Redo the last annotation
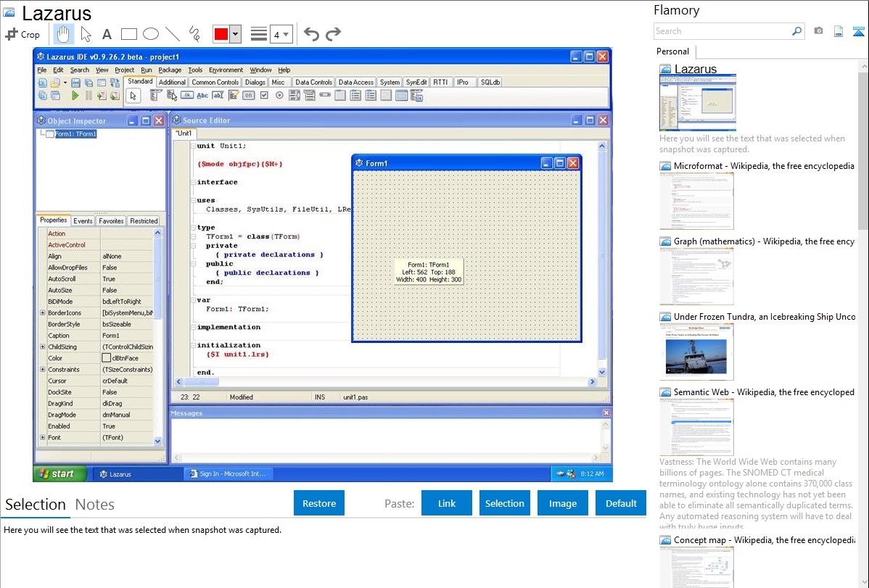 (x=333, y=34)
